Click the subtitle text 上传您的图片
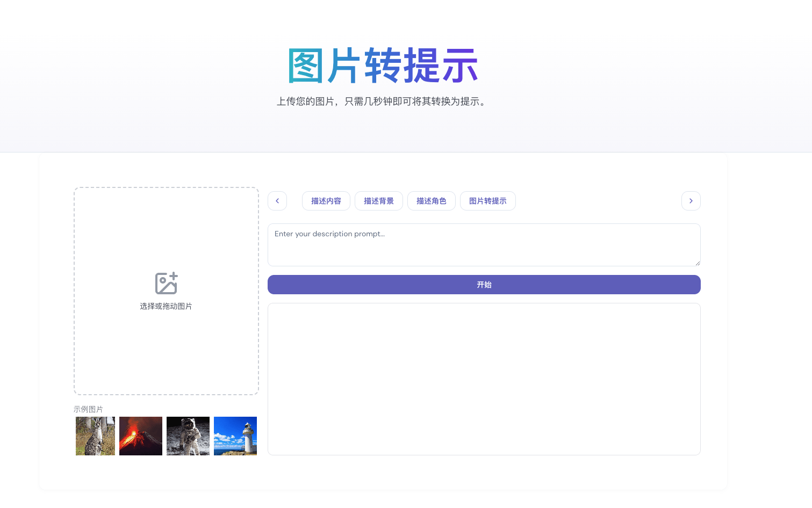Image resolution: width=812 pixels, height=508 pixels. [x=306, y=101]
